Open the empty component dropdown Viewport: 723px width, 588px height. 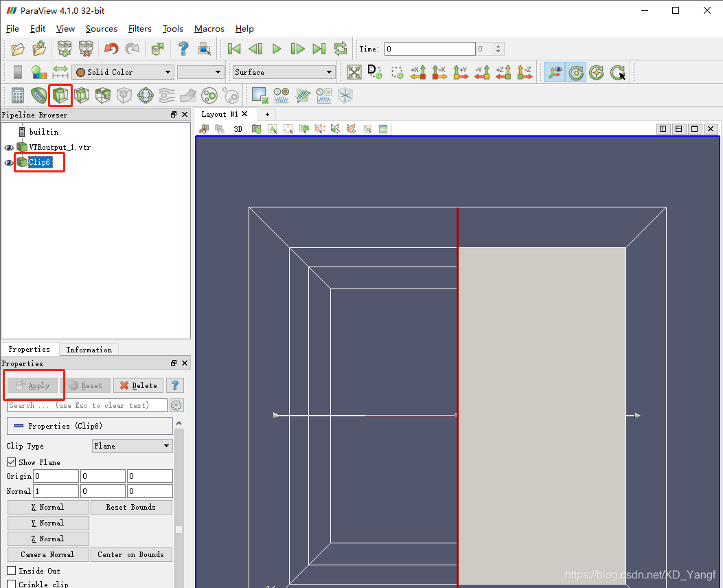200,72
